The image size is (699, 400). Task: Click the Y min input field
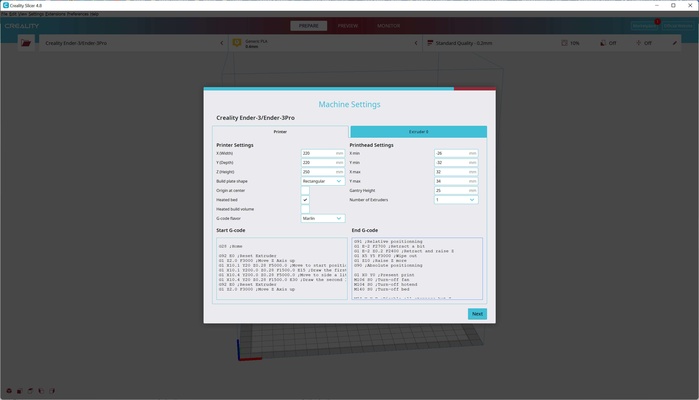coord(456,162)
